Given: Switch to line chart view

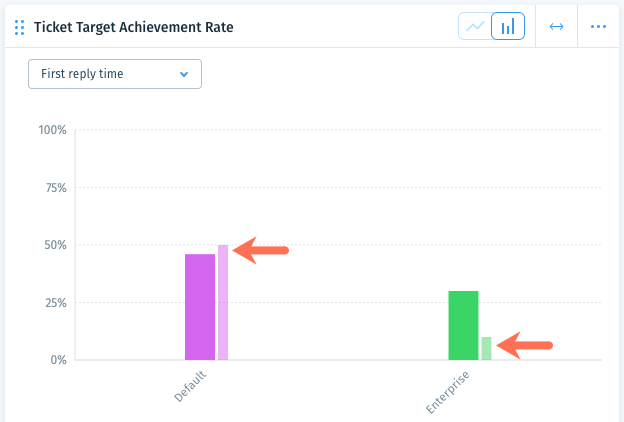Looking at the screenshot, I should click(x=475, y=27).
